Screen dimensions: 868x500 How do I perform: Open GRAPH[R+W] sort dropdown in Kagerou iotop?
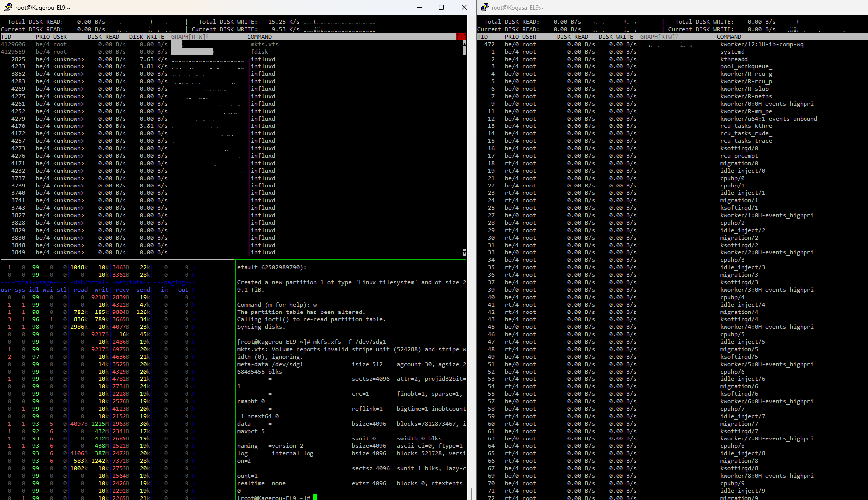pyautogui.click(x=190, y=37)
